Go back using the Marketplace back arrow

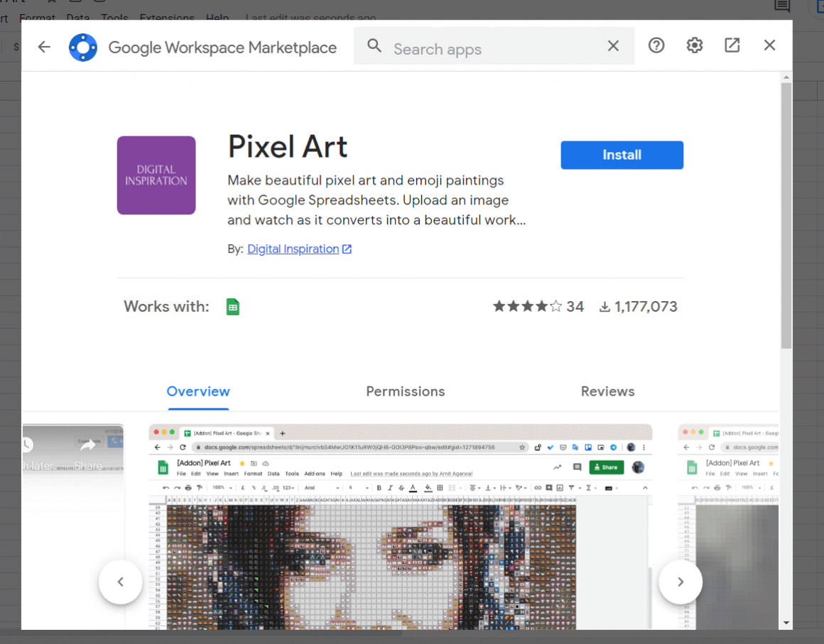coord(44,47)
